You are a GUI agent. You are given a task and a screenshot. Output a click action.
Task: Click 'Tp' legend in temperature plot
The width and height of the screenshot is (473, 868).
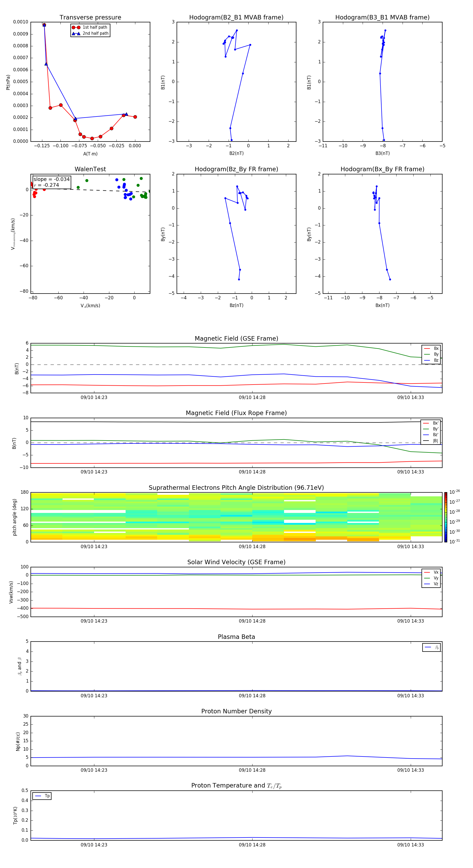tap(42, 796)
